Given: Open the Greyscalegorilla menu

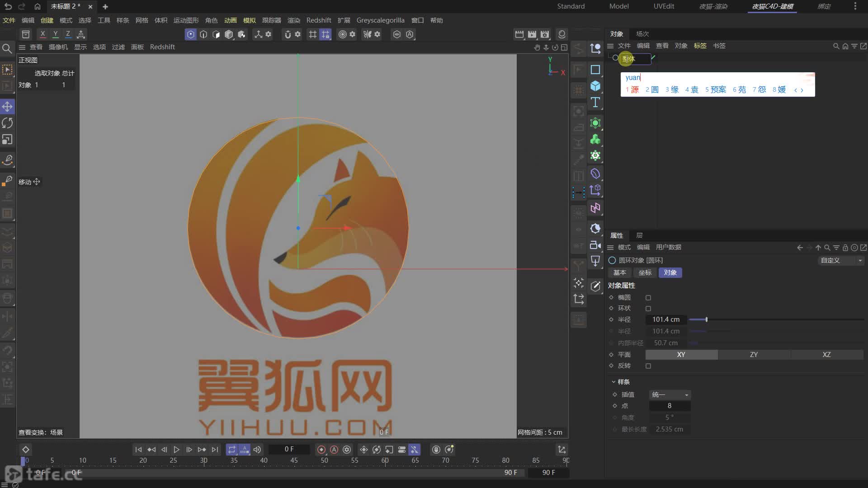Looking at the screenshot, I should click(x=380, y=20).
